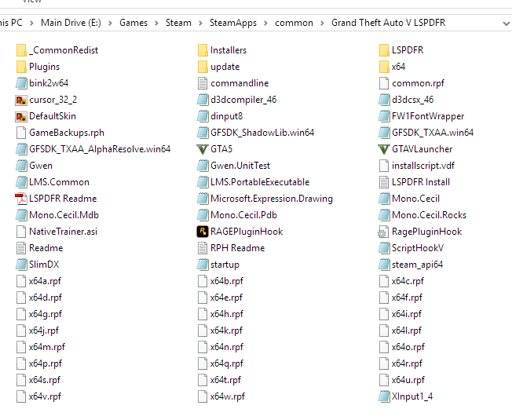Select file named x64a.rpf
Viewport: 512px width, 420px height.
click(x=45, y=281)
